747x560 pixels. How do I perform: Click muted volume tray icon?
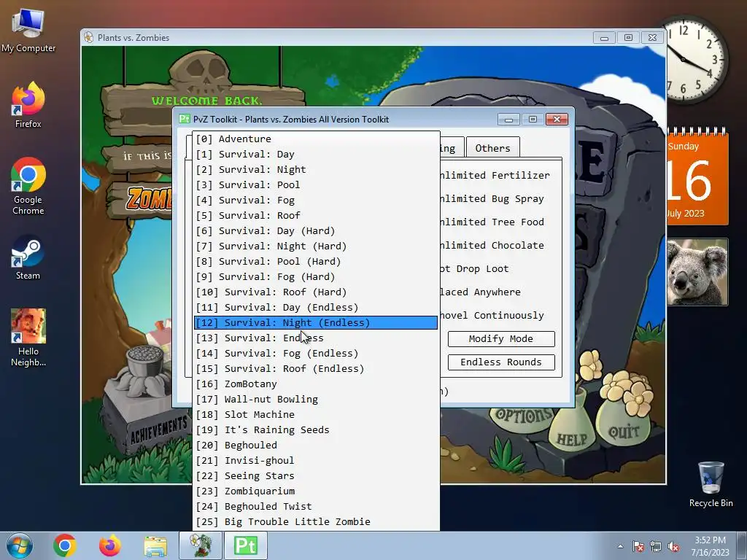point(673,546)
